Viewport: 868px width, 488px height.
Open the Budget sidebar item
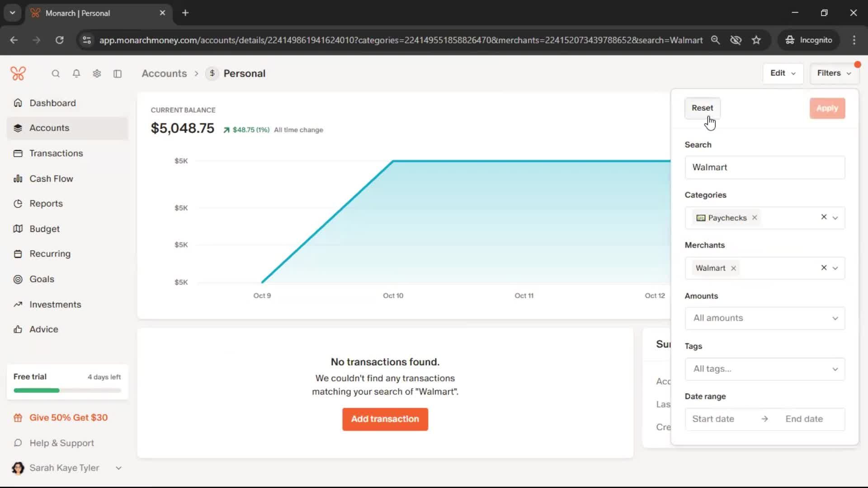coord(44,229)
